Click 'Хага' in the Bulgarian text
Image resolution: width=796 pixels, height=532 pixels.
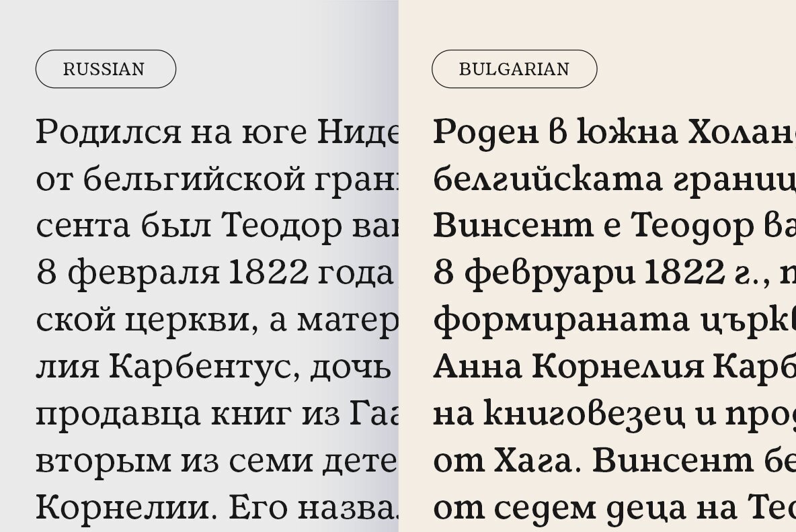click(537, 461)
